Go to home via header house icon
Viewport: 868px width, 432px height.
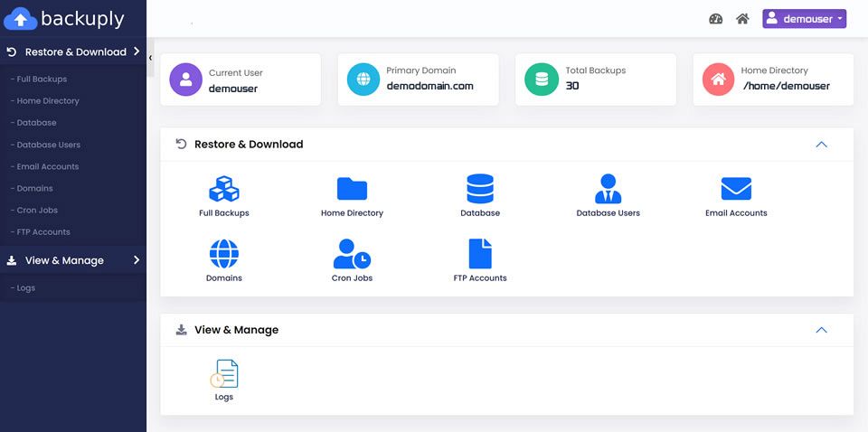[742, 19]
